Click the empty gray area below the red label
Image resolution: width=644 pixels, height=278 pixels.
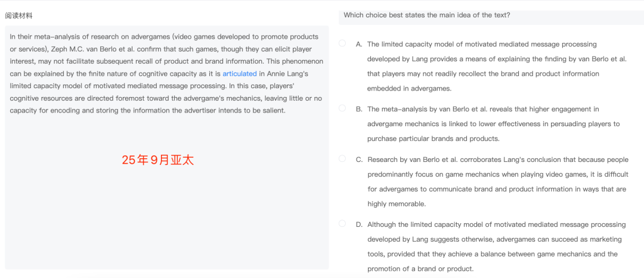[x=166, y=220]
